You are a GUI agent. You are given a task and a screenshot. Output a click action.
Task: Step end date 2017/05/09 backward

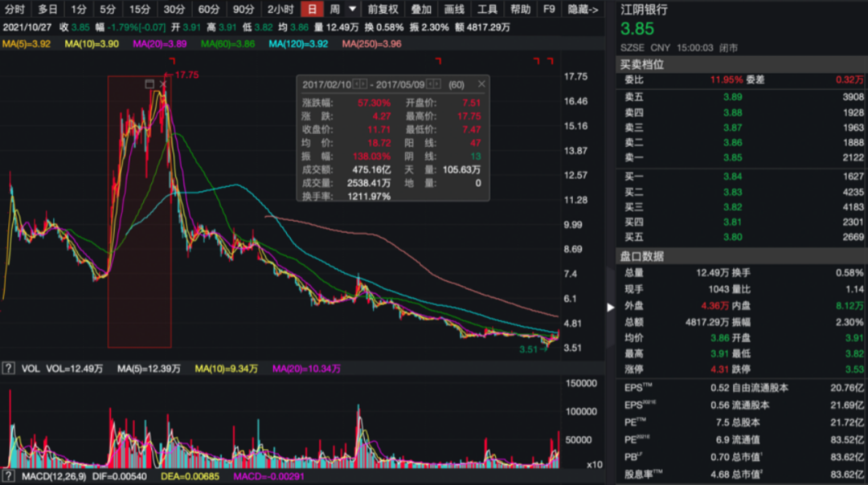430,84
